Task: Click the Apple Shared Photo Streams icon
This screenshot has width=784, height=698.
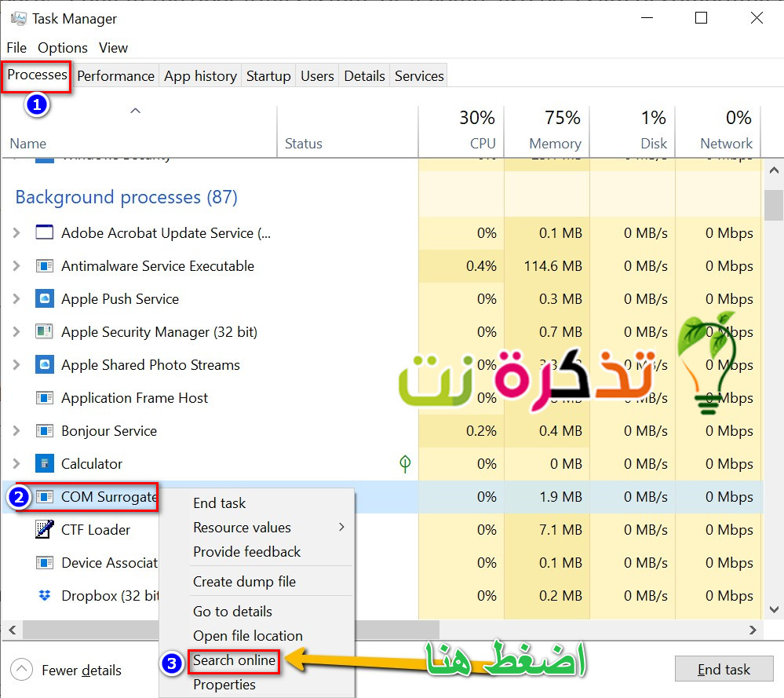Action: pos(45,365)
